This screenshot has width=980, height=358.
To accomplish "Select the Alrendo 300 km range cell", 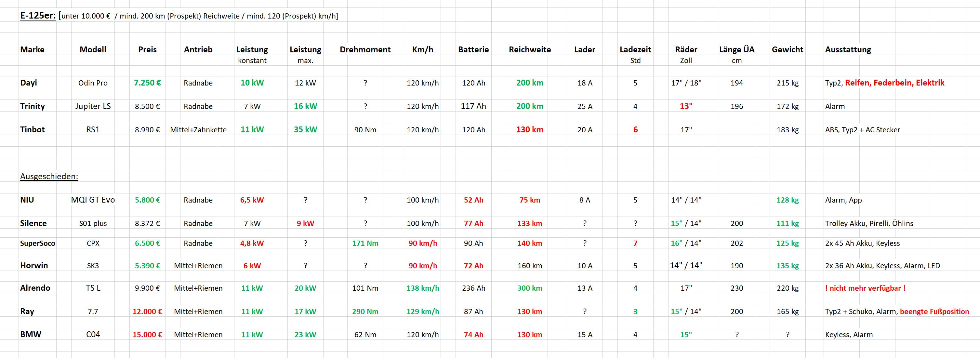I will tap(530, 288).
